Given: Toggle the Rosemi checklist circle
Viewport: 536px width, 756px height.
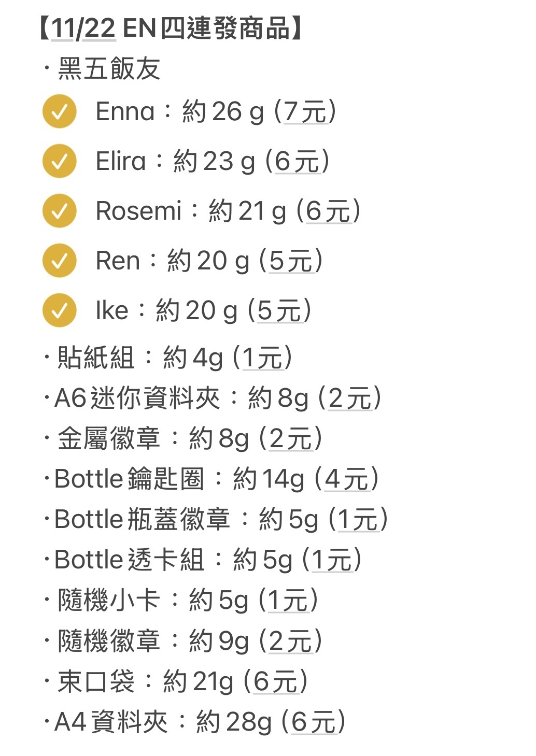Looking at the screenshot, I should pos(60,211).
